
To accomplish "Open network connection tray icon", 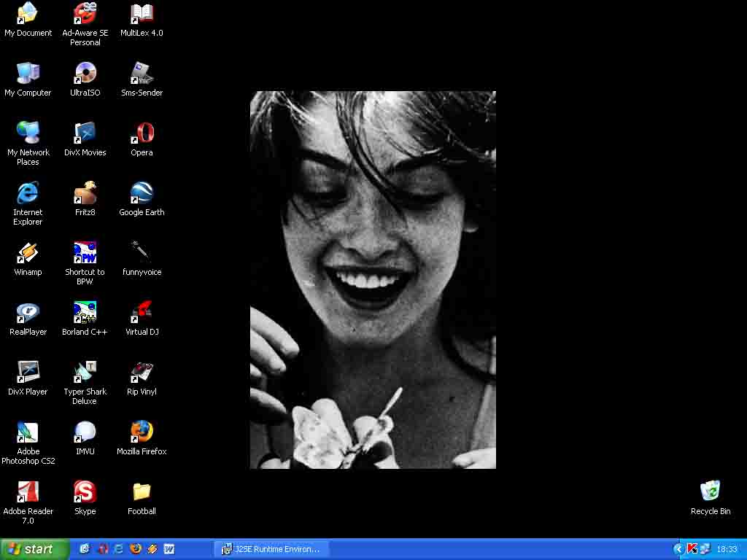I will click(705, 549).
